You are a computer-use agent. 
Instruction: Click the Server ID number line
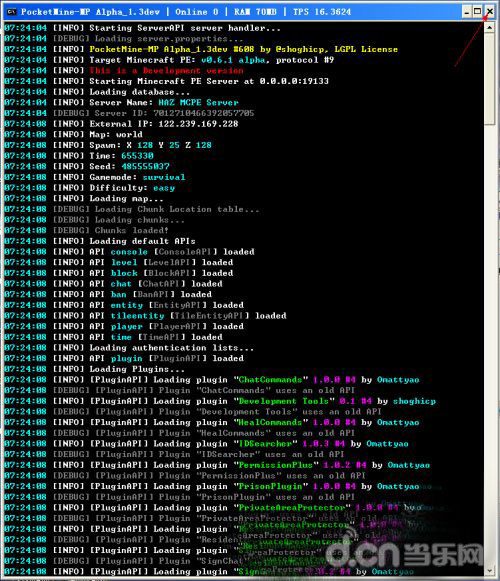[x=129, y=113]
